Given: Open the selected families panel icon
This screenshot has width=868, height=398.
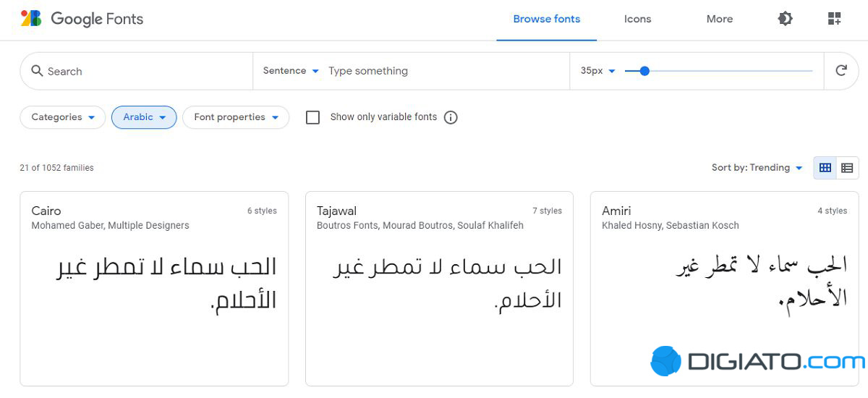Looking at the screenshot, I should tap(834, 20).
